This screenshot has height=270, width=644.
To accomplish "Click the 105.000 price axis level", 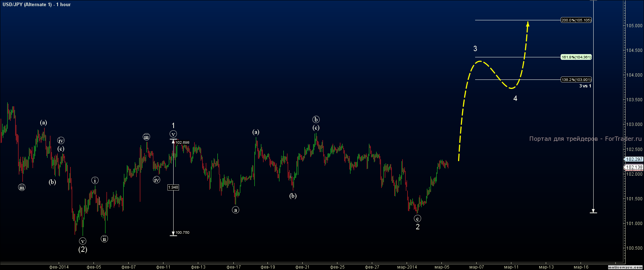I will 634,26.
